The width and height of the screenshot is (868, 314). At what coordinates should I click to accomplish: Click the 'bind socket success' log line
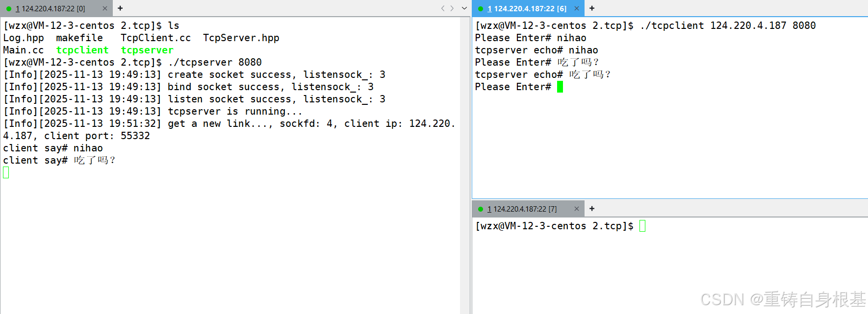click(188, 87)
